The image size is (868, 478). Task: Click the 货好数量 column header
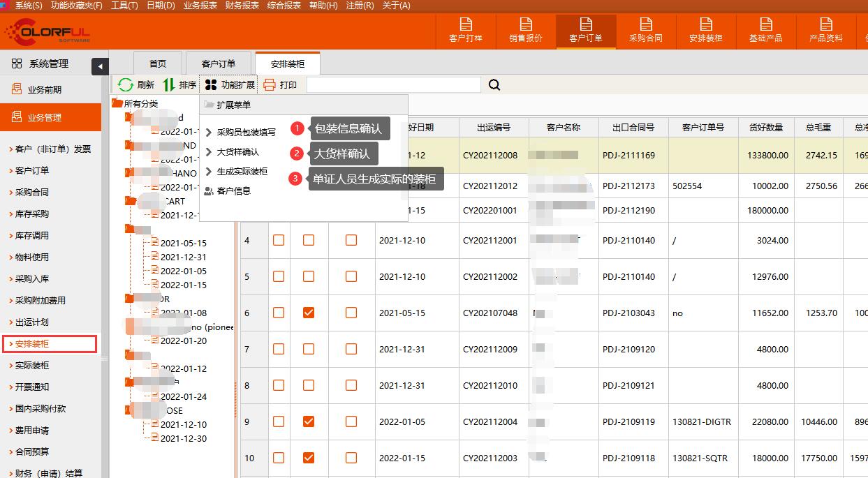(766, 128)
